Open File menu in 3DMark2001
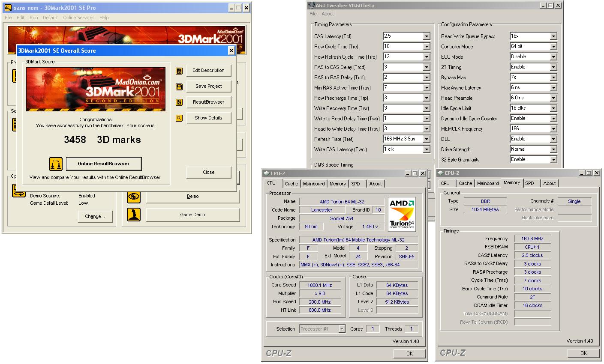Viewport: 604px width, 364px height. click(9, 18)
